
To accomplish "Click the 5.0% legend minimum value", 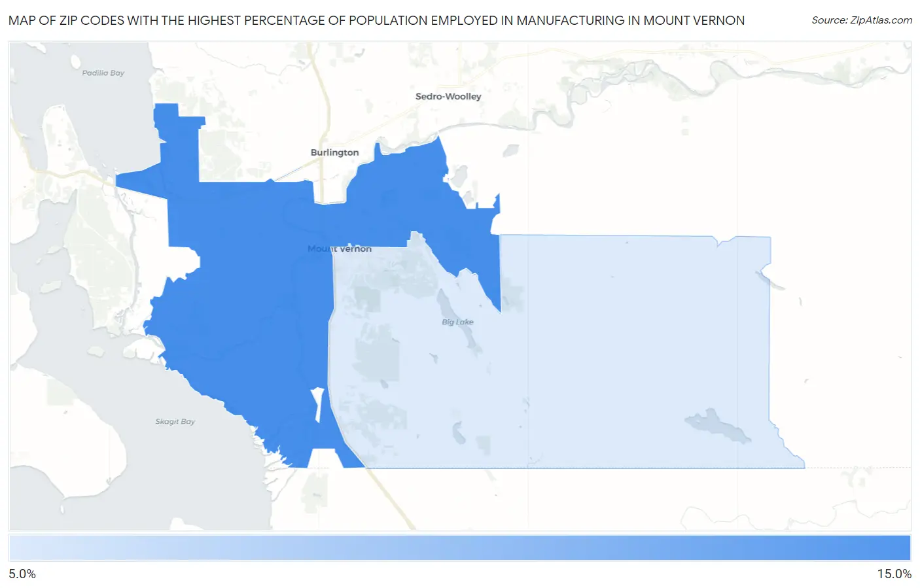I will [22, 574].
